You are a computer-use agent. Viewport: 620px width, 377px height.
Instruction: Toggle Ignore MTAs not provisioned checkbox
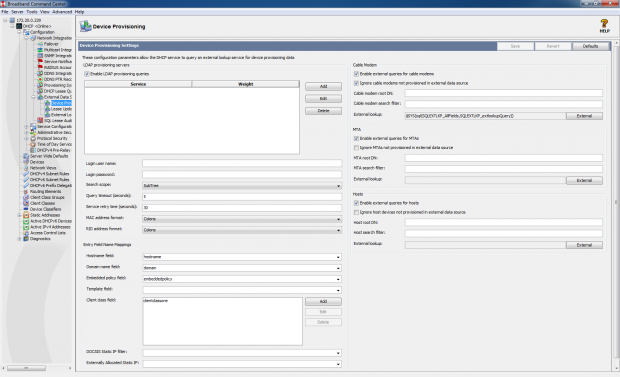[356, 148]
